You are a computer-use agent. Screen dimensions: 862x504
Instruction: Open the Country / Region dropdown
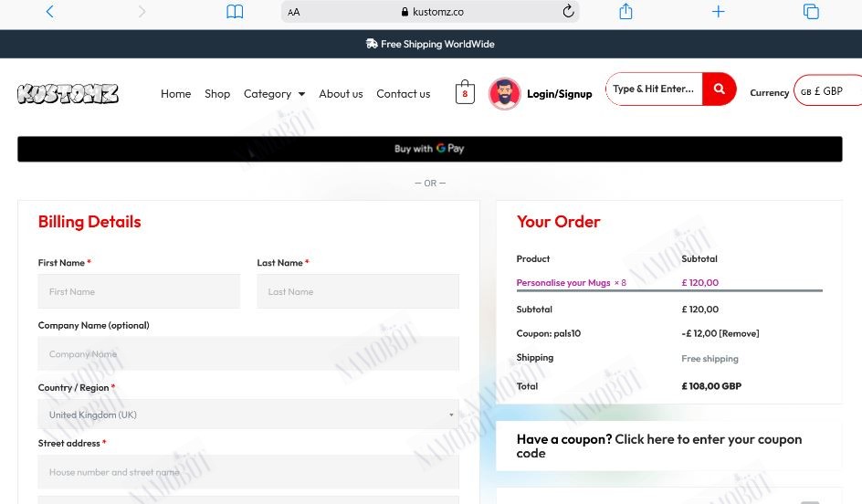pos(248,415)
